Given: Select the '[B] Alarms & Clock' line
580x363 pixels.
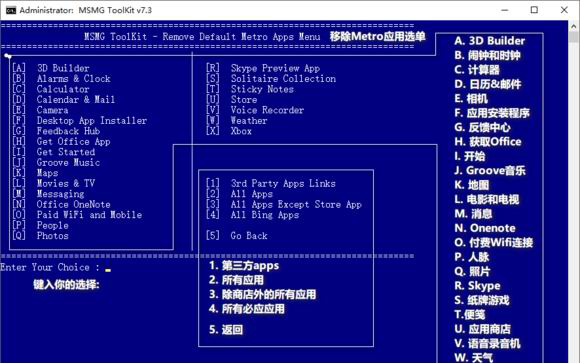Looking at the screenshot, I should pos(61,78).
